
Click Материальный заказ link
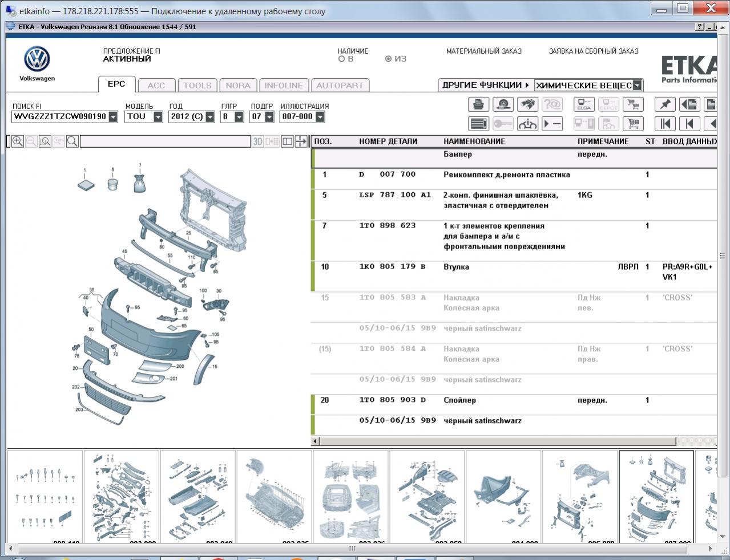click(484, 51)
